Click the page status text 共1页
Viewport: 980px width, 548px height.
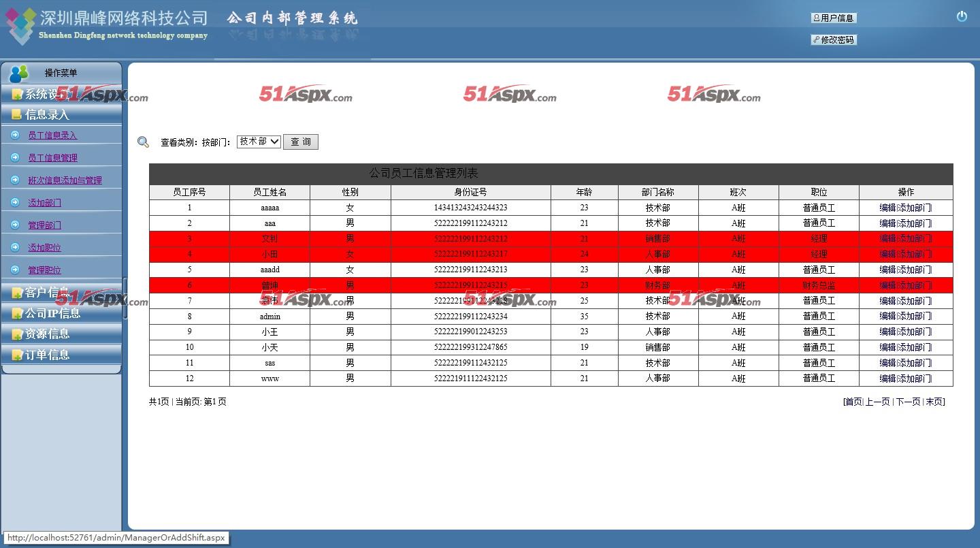point(159,402)
